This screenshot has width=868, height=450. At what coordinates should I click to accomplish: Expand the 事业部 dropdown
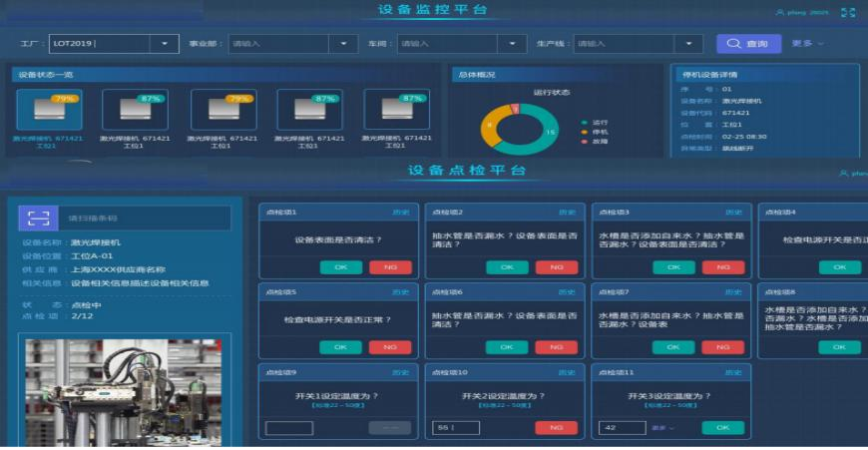tap(343, 44)
